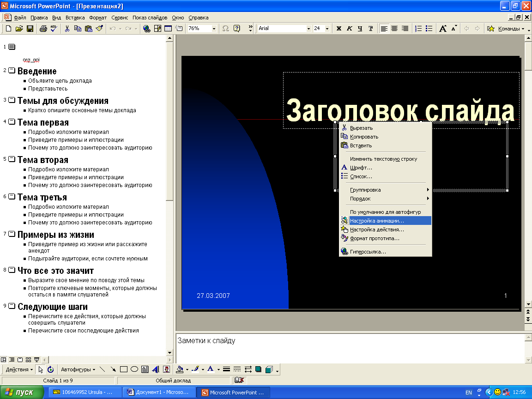Toggle text shadow formatting
The height and width of the screenshot is (399, 532).
coord(370,29)
